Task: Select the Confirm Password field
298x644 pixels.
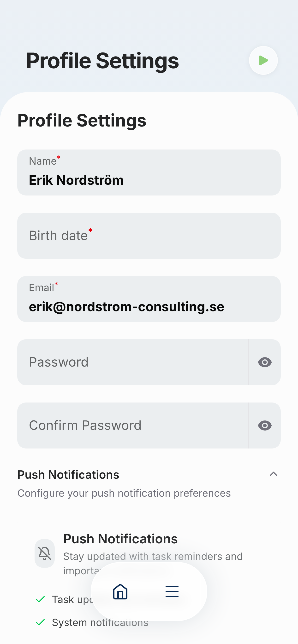Action: [133, 425]
